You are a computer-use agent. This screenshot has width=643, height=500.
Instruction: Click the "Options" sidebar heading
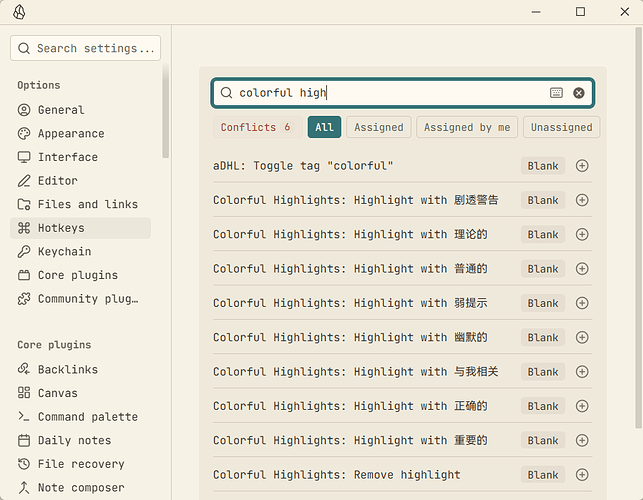(x=39, y=85)
